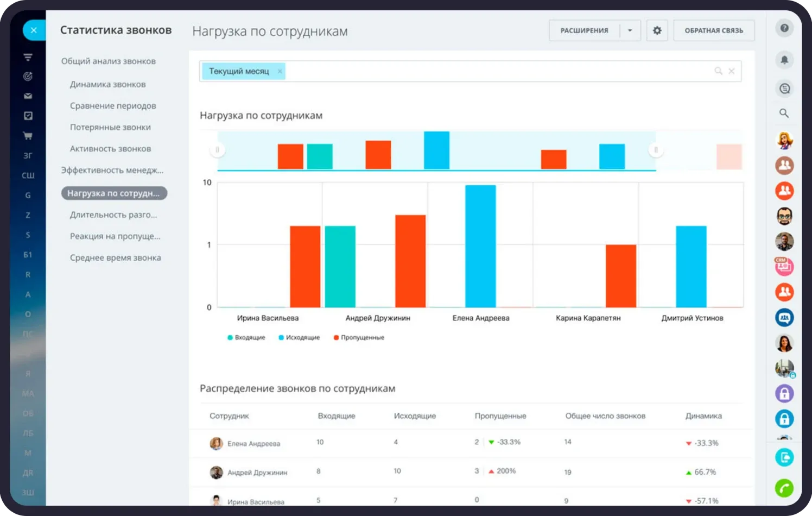Screen dimensions: 812x516
Task: Click the tasks checkbox icon in left rail
Action: click(28, 116)
